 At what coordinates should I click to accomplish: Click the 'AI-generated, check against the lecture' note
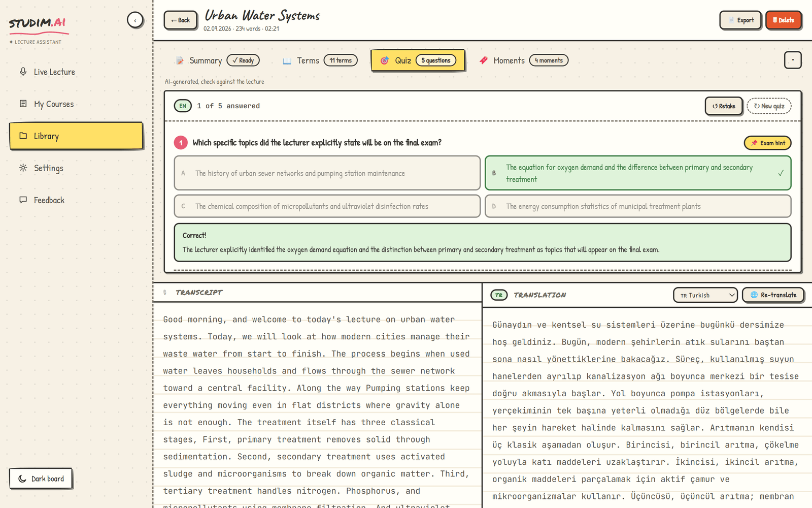pyautogui.click(x=214, y=82)
